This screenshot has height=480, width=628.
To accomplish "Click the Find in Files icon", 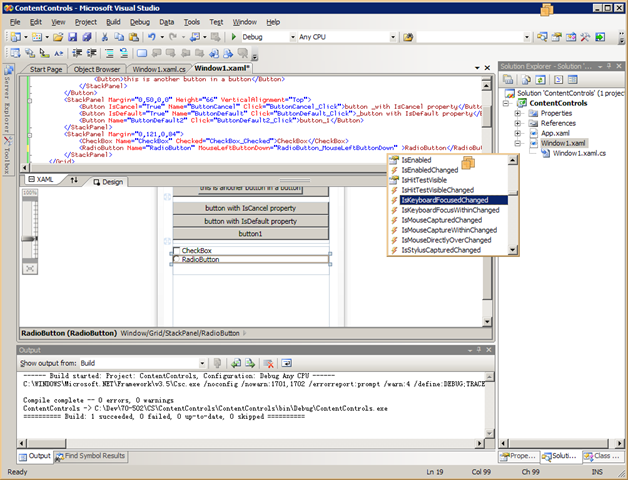I will [408, 37].
